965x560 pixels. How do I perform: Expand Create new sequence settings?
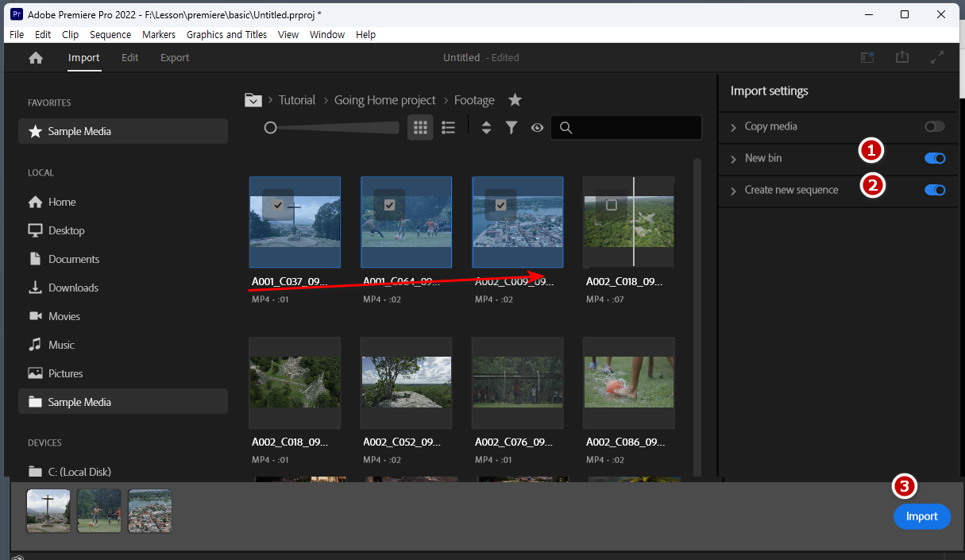coord(733,191)
